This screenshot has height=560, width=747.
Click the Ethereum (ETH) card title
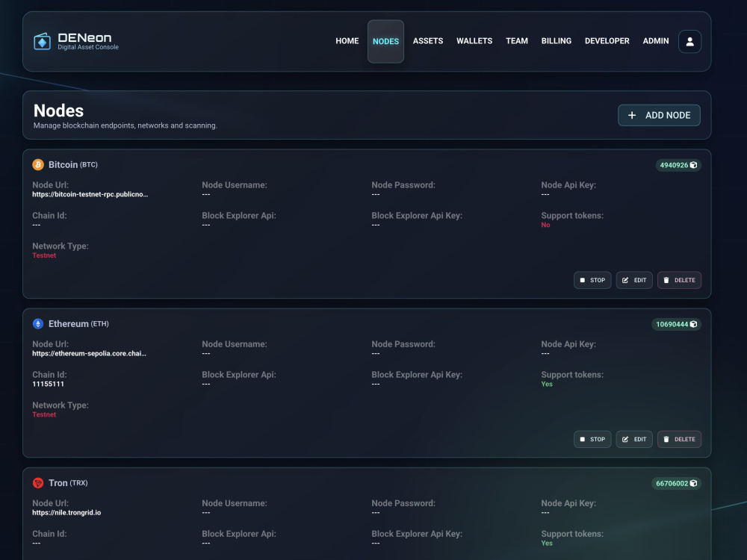coord(78,324)
